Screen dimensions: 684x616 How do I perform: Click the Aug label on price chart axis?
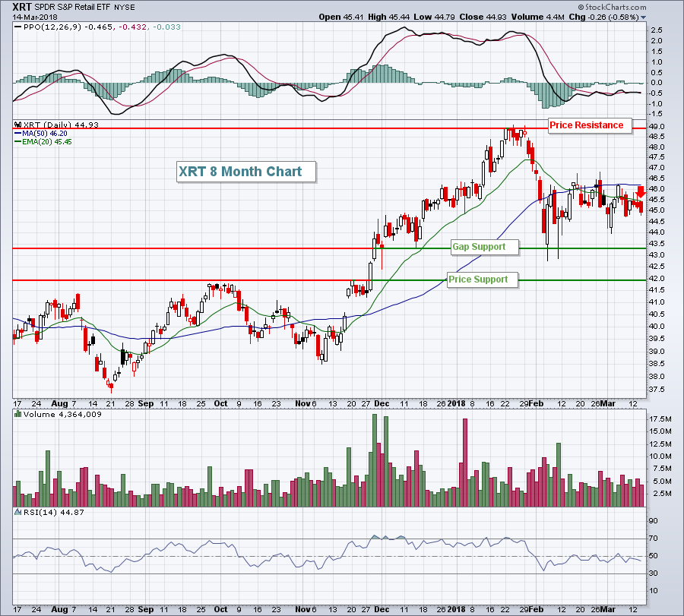pyautogui.click(x=60, y=403)
